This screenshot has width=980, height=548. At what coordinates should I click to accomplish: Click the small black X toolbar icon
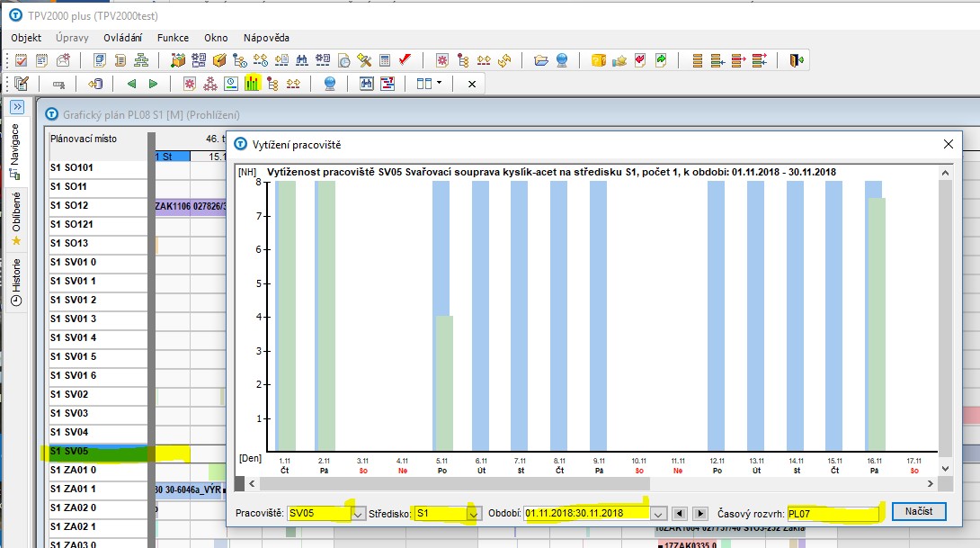coord(472,84)
